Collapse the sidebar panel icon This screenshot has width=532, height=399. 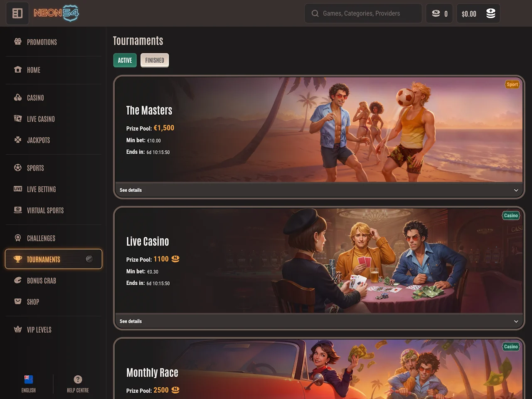(17, 13)
